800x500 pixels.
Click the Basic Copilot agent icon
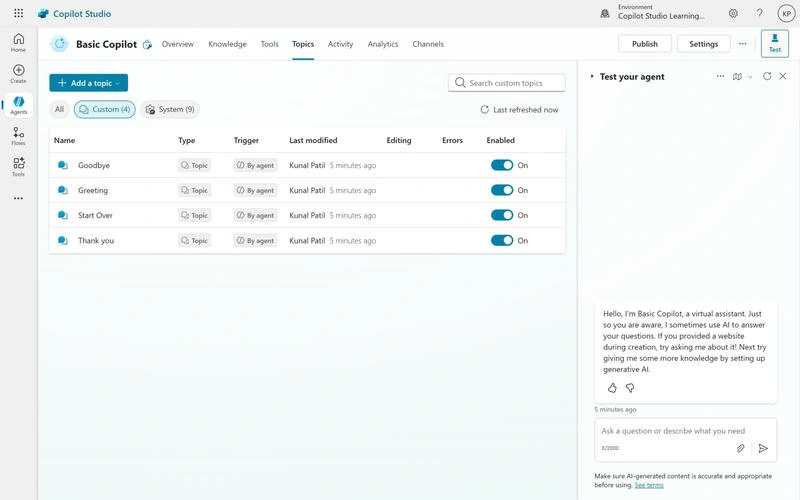[60, 44]
